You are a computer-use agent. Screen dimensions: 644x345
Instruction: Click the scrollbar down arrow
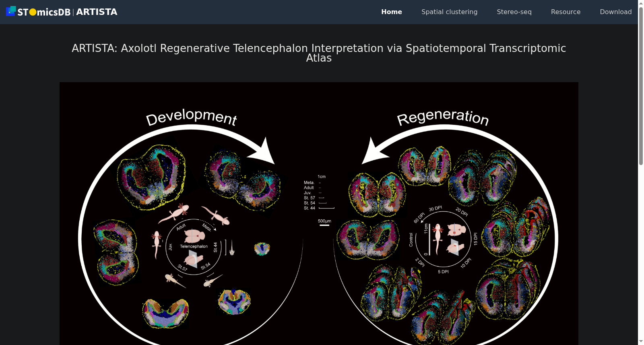point(641,342)
